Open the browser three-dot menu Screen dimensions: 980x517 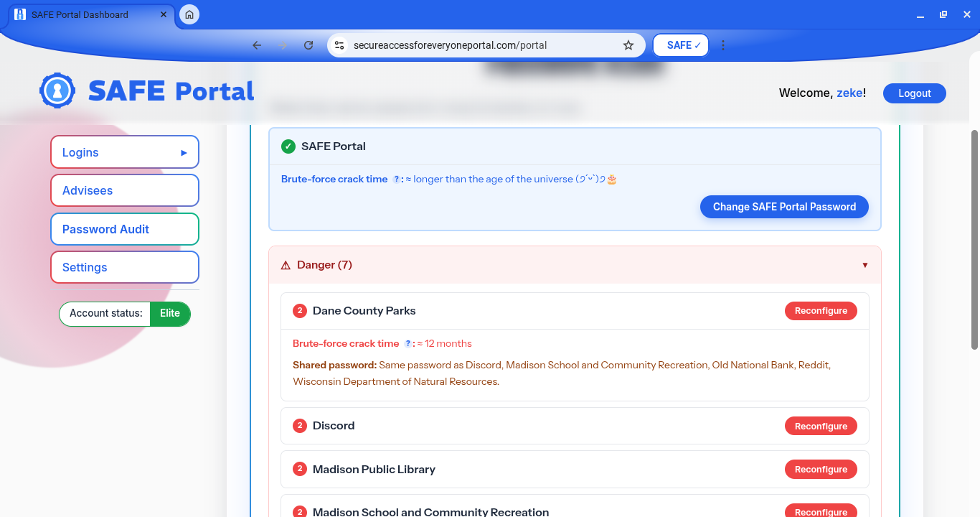tap(723, 45)
